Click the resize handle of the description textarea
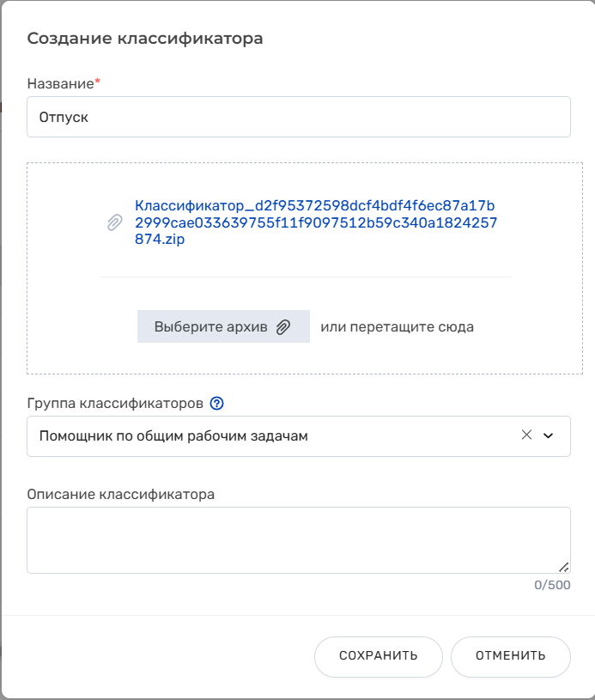This screenshot has height=700, width=595. pos(564,567)
